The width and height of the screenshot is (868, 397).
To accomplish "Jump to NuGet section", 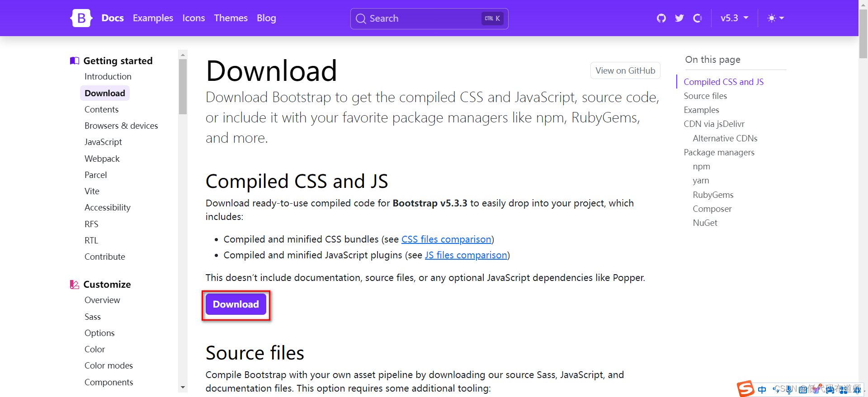I will (705, 223).
